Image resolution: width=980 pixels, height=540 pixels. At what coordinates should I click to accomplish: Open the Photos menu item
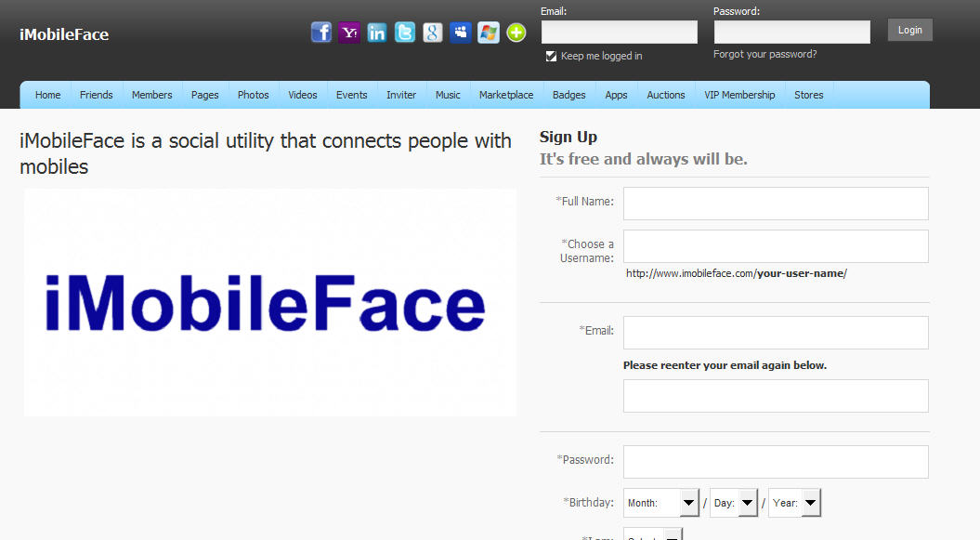[x=253, y=95]
